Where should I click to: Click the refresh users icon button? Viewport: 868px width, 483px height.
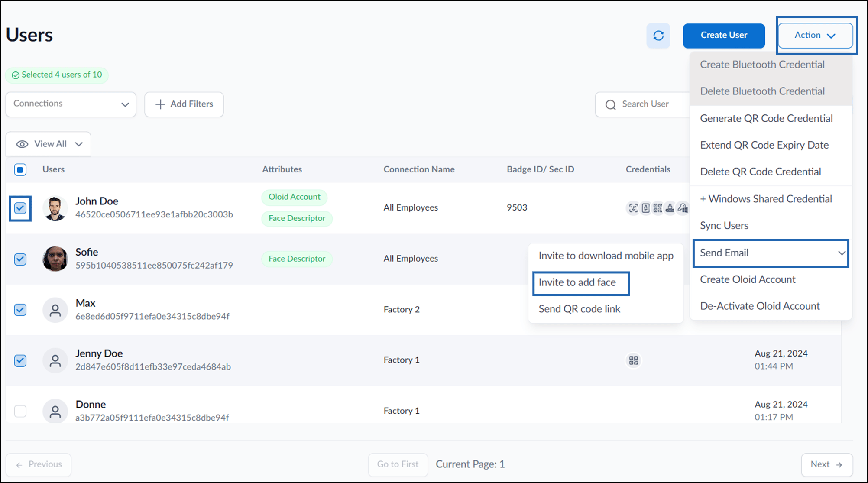click(658, 36)
